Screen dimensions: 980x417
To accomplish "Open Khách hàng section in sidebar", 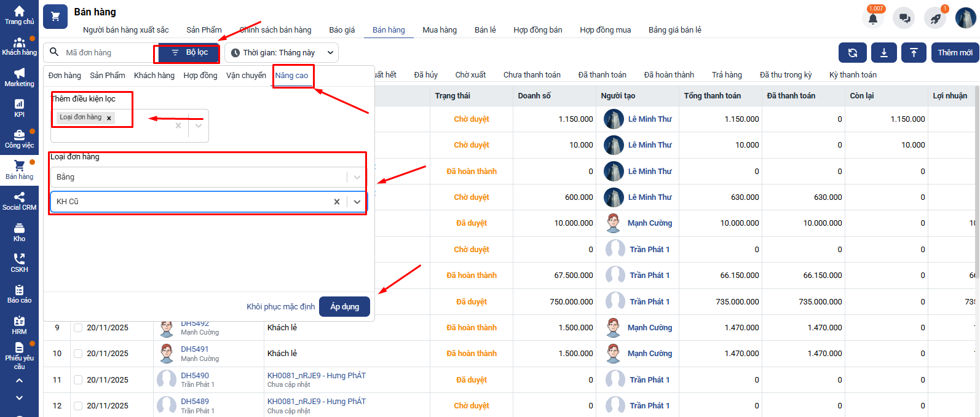I will 19,47.
